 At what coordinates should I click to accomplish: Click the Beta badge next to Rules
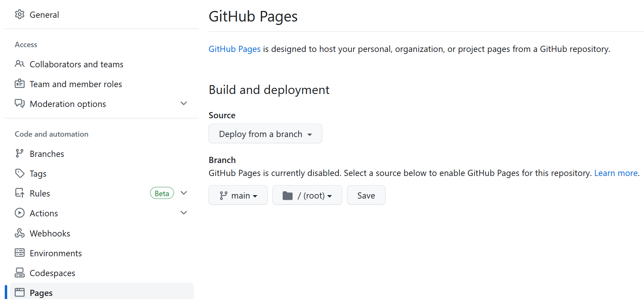pyautogui.click(x=162, y=193)
